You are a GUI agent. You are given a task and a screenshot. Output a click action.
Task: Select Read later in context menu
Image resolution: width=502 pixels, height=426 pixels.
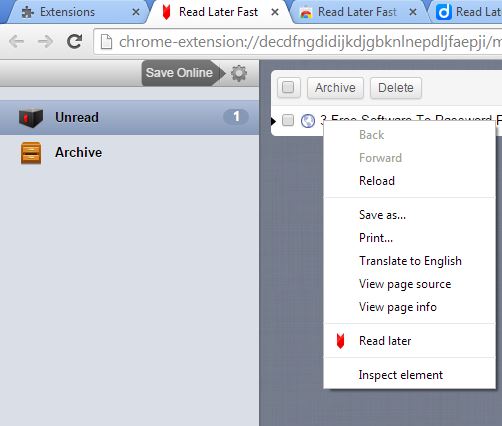pos(410,341)
